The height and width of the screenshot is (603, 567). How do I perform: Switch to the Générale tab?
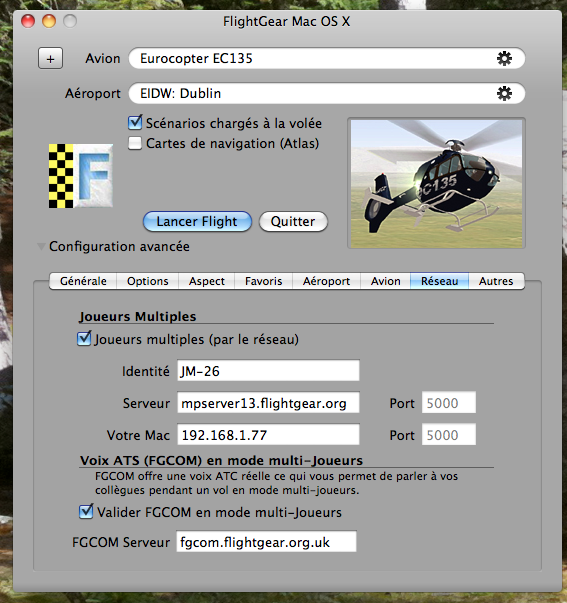(83, 281)
